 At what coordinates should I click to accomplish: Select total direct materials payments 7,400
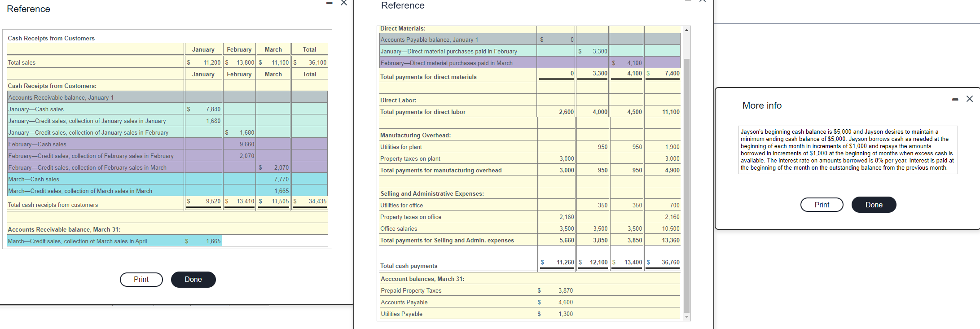tap(672, 73)
